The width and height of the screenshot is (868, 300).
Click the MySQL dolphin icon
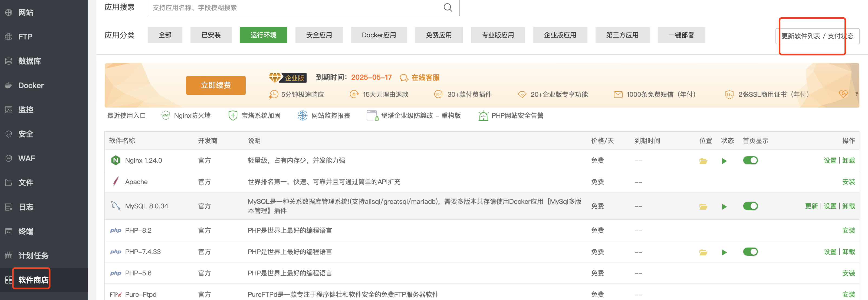(116, 205)
